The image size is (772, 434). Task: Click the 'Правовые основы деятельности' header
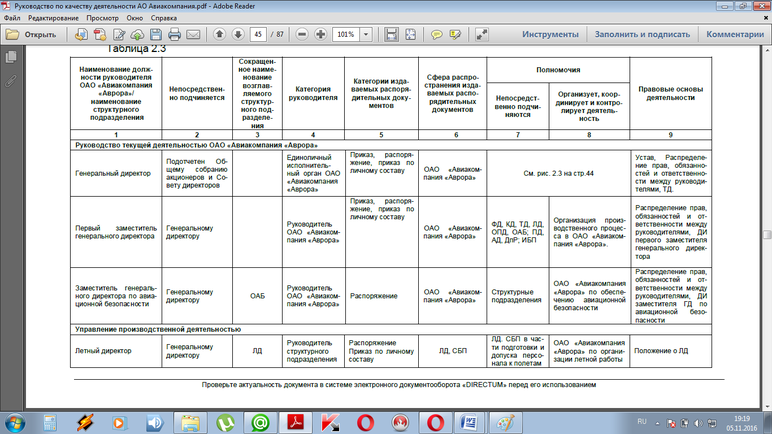[x=670, y=94]
